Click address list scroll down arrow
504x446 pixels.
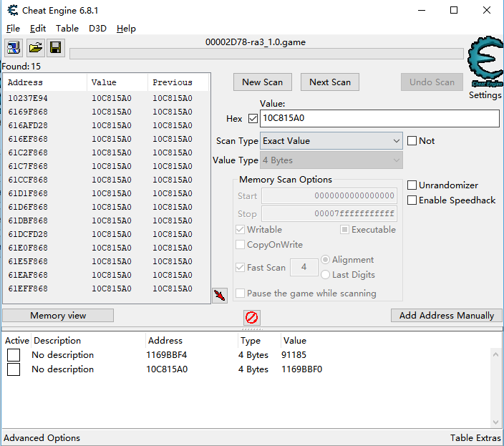(x=495, y=422)
